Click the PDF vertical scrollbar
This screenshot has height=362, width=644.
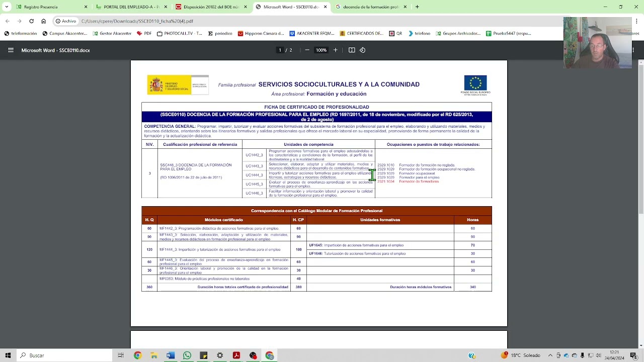[x=641, y=139]
